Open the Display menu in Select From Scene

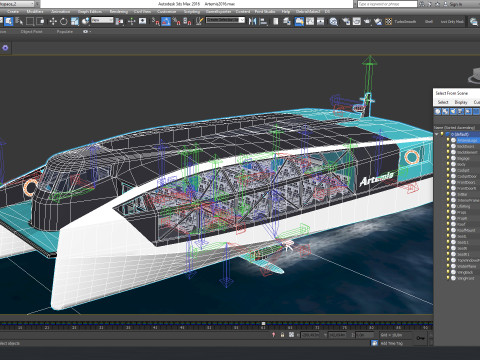[x=461, y=102]
